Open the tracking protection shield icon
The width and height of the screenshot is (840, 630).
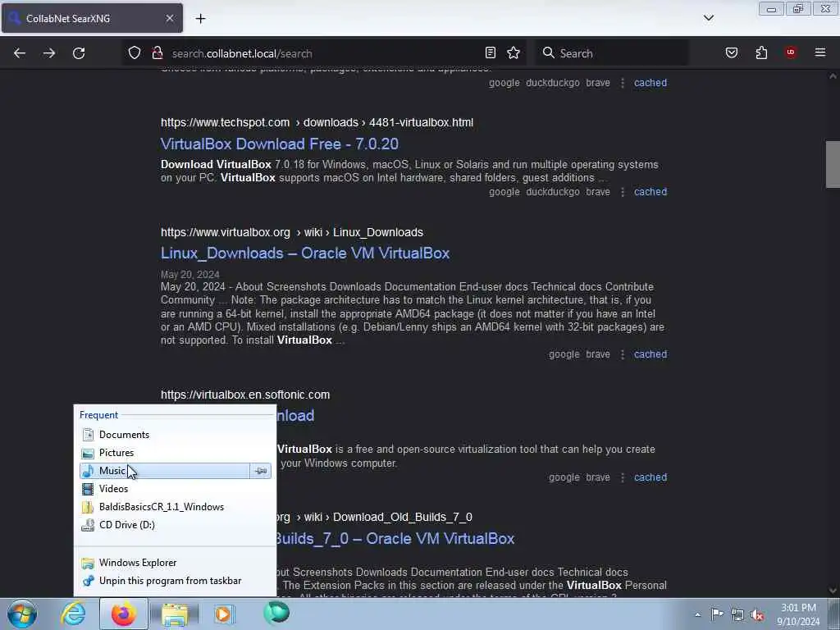(x=135, y=53)
